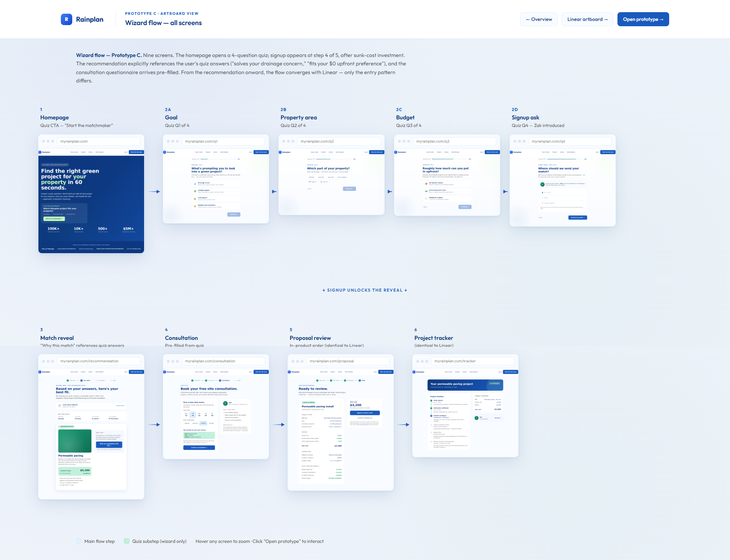Click the "Pre-filled from quiz" caption
This screenshot has height=560, width=730.
pos(184,346)
